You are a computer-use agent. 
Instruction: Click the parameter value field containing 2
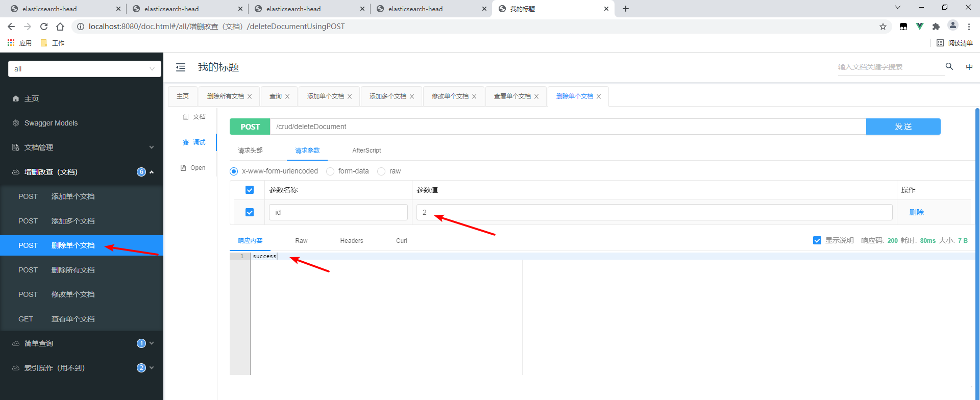pos(654,212)
